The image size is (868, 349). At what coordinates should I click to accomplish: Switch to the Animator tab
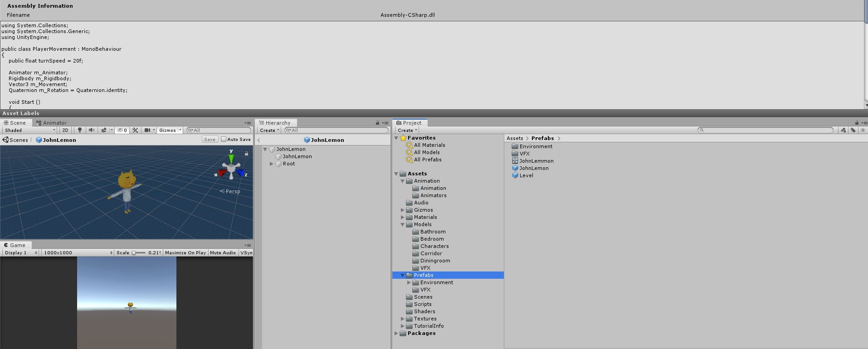point(52,123)
